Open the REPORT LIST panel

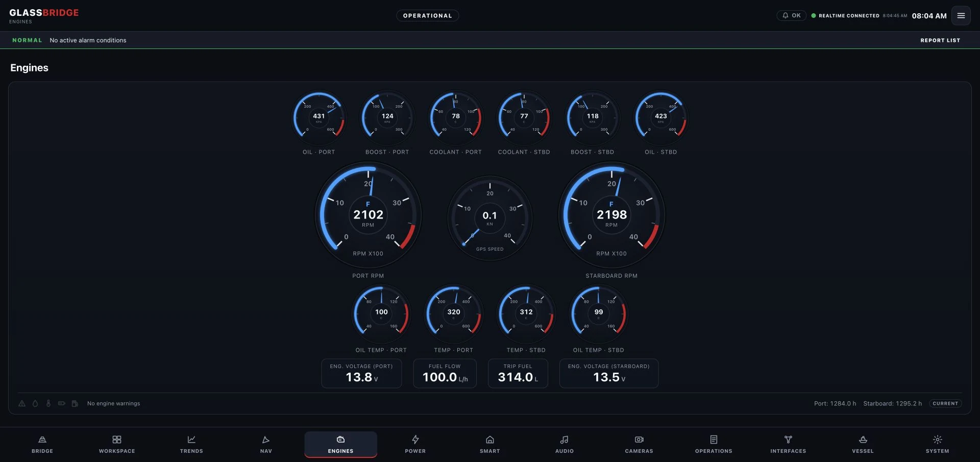coord(940,40)
